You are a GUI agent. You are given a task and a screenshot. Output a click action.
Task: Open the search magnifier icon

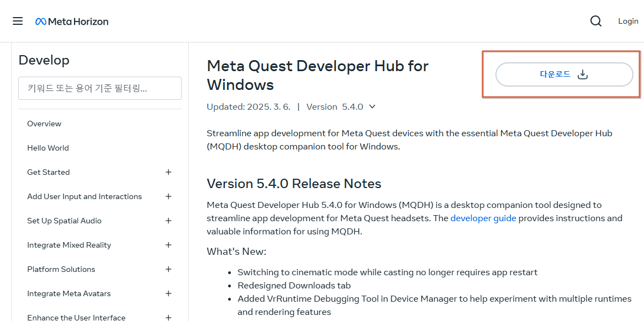tap(596, 20)
